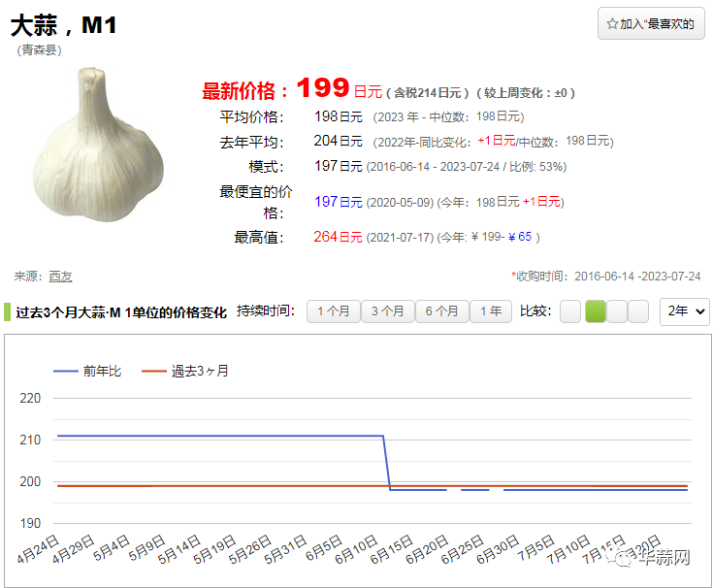Screen dimensions: 713x588
Task: Toggle the first empty compare box
Action: (x=570, y=311)
